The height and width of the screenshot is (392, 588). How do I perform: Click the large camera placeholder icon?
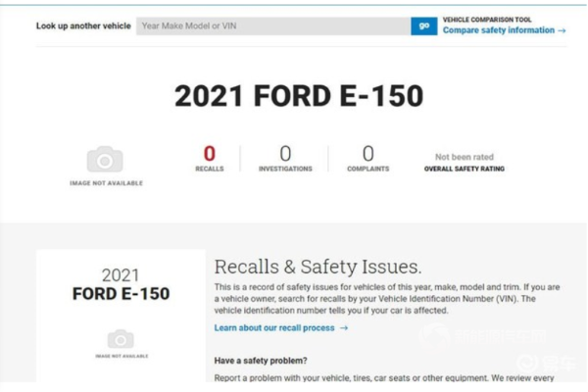point(105,159)
